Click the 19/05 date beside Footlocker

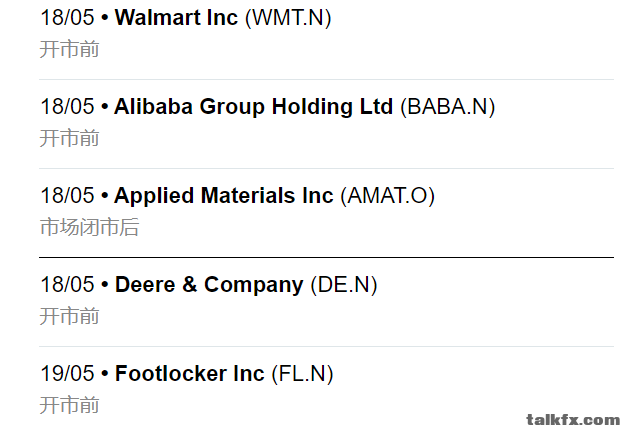[x=67, y=373]
